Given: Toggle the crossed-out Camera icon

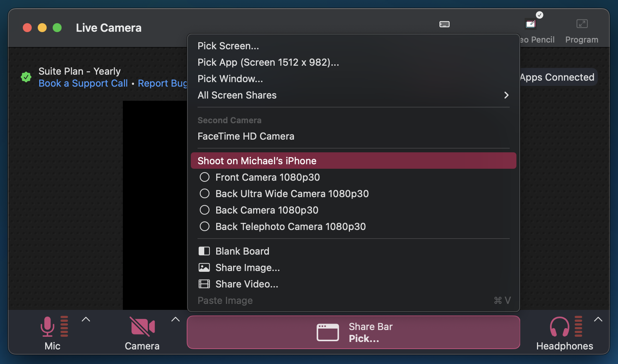Looking at the screenshot, I should coord(143,327).
